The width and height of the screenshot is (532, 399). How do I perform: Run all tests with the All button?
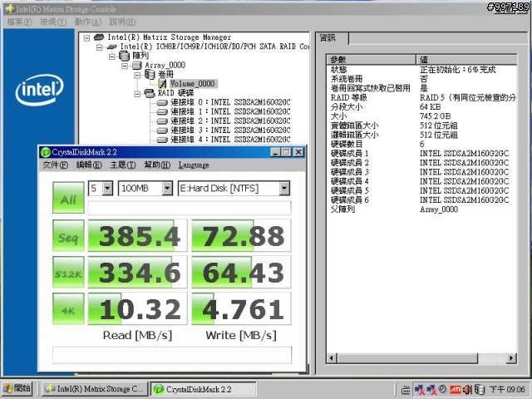coord(68,198)
